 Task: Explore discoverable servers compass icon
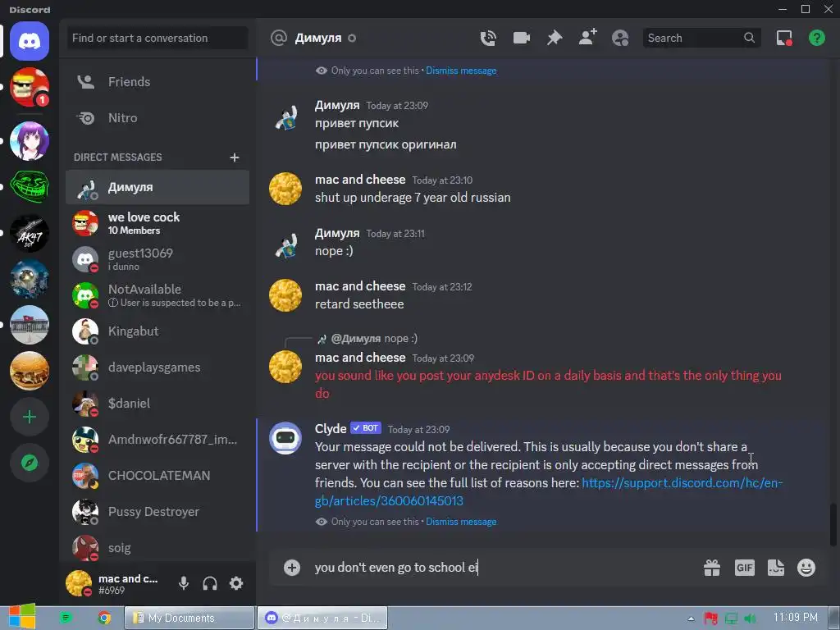point(30,463)
